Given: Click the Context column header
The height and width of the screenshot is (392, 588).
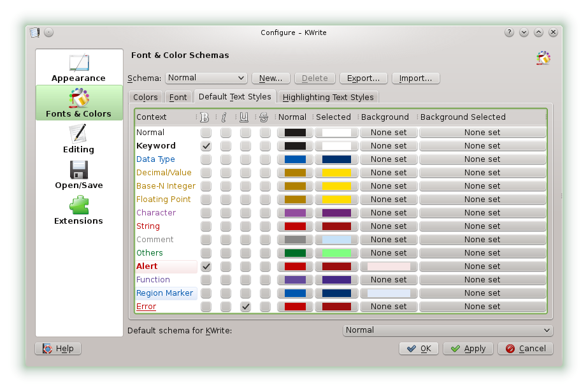Looking at the screenshot, I should tap(166, 117).
